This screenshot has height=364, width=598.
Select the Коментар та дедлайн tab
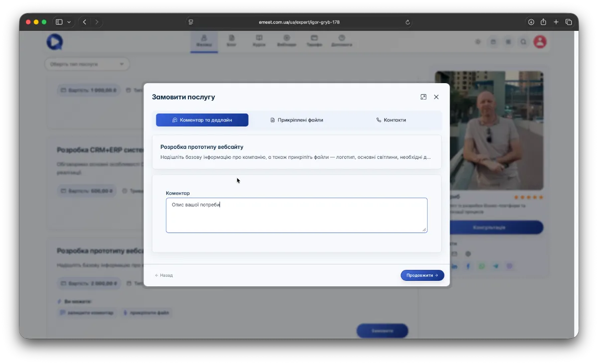(202, 120)
